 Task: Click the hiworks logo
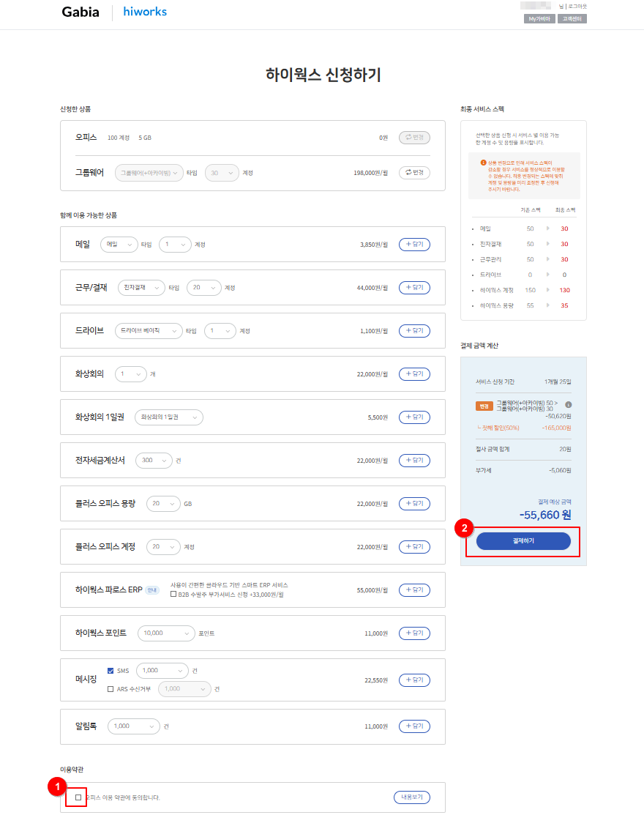click(x=144, y=12)
